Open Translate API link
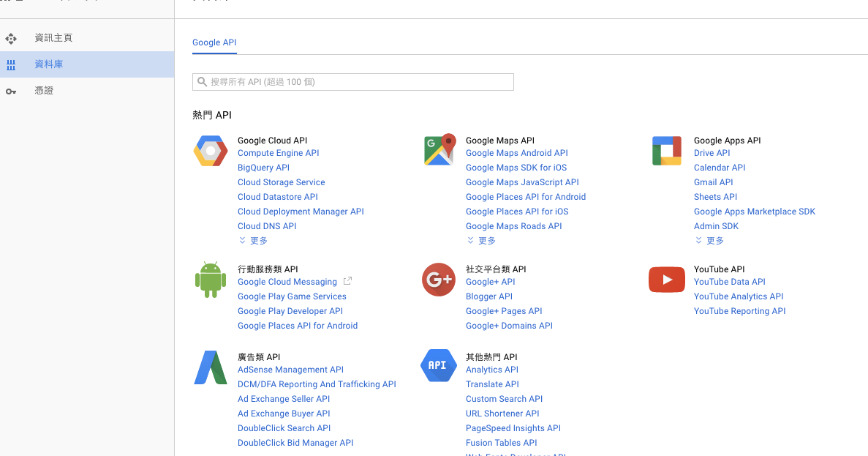 492,384
